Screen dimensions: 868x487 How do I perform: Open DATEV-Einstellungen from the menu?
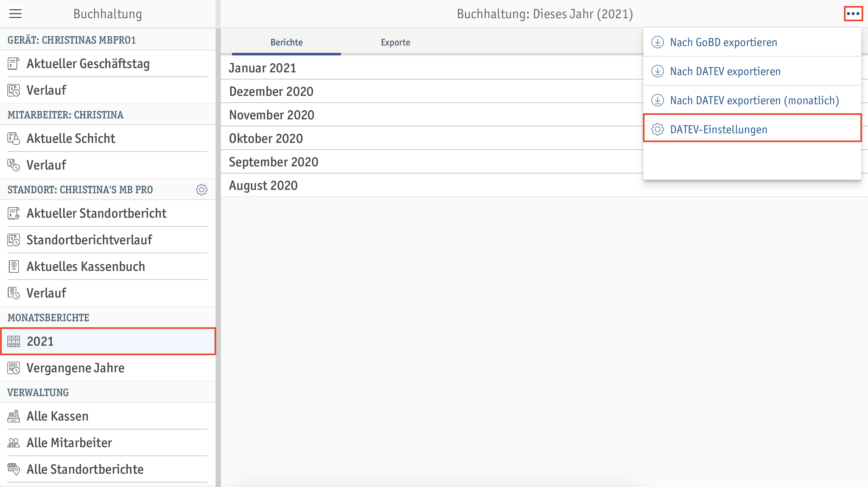(x=752, y=128)
